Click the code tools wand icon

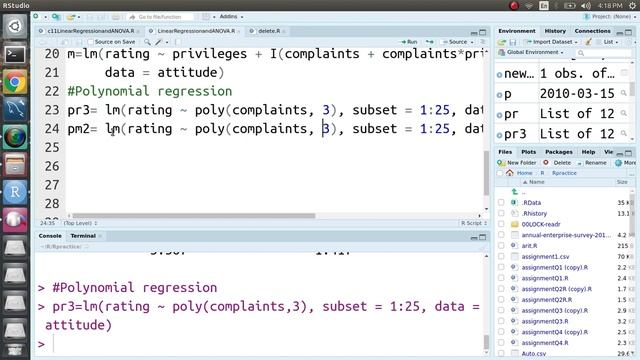159,42
